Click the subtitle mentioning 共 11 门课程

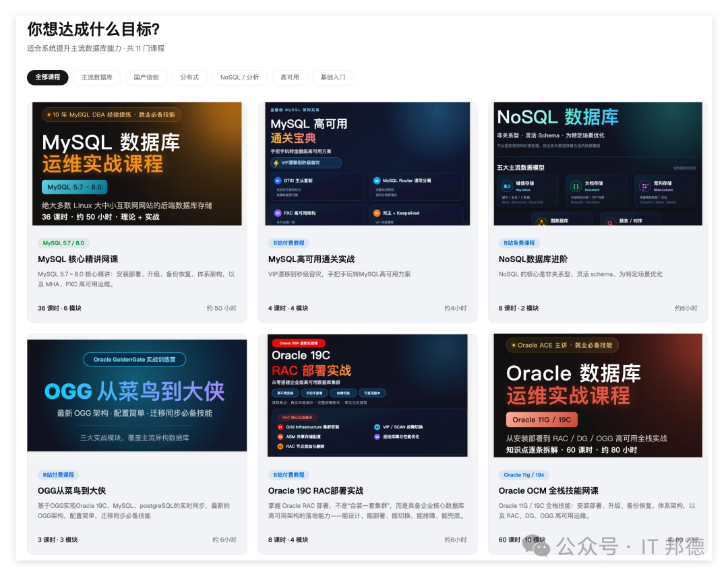96,49
